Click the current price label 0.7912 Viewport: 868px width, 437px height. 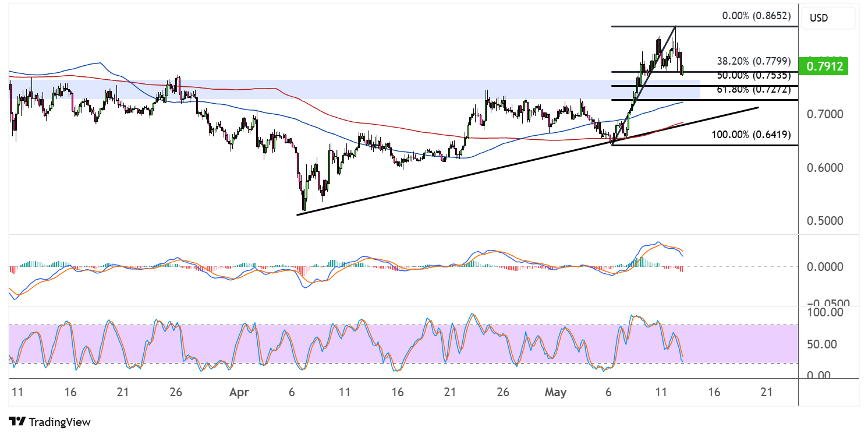[x=824, y=66]
